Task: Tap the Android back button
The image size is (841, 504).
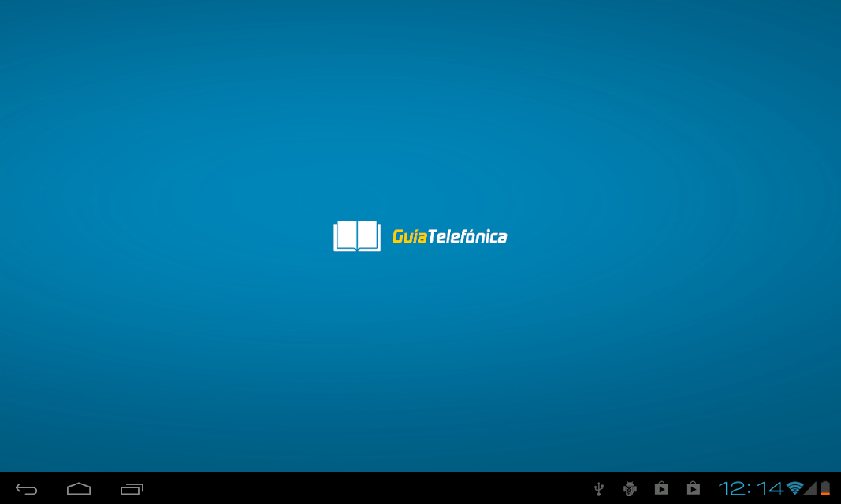Action: tap(26, 488)
